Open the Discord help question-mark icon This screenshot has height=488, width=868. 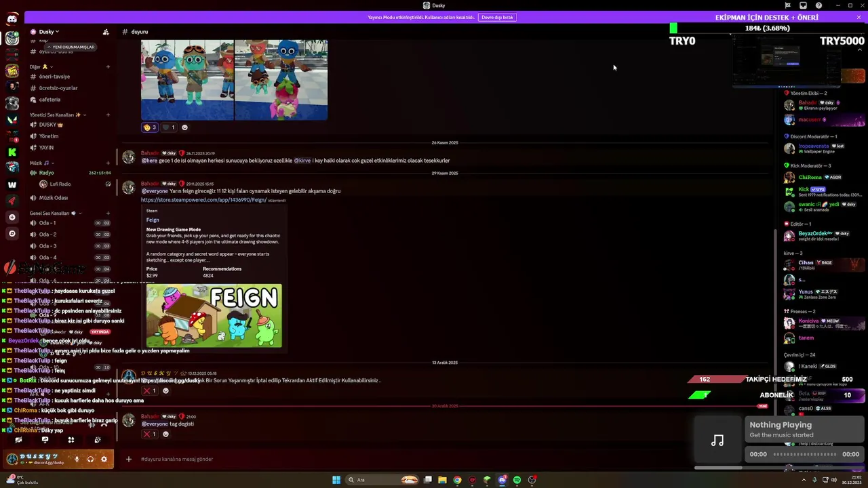818,5
